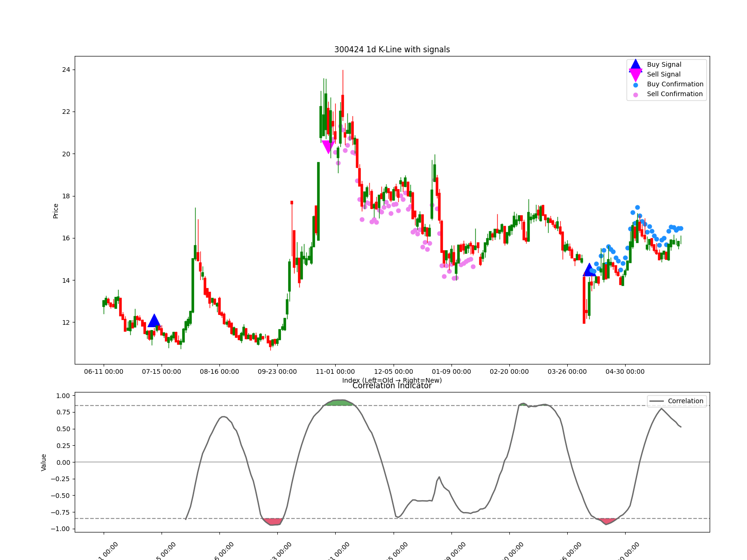Viewport: 747px width, 560px height.
Task: Click the '03-26 00:00' date tick label
Action: (567, 372)
